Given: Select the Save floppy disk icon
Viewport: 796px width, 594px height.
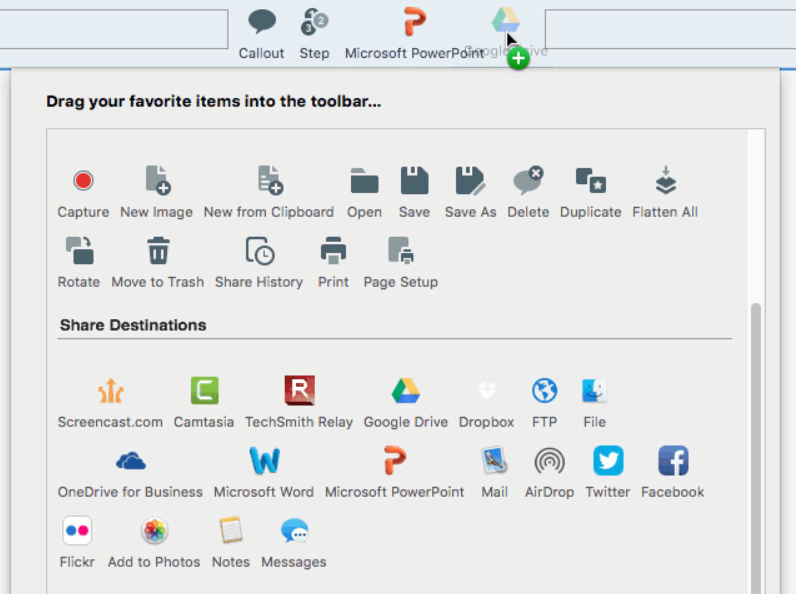Looking at the screenshot, I should [x=414, y=181].
